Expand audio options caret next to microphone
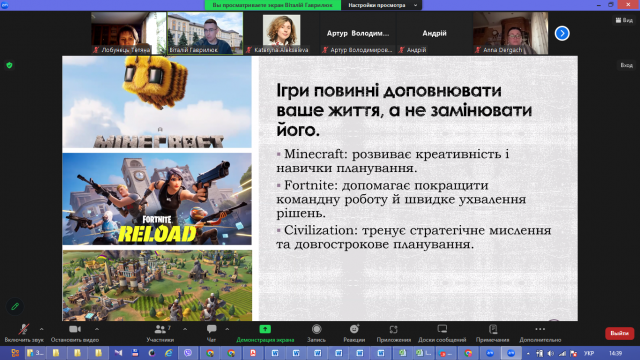Viewport: 640px width, 360px height. tap(42, 329)
